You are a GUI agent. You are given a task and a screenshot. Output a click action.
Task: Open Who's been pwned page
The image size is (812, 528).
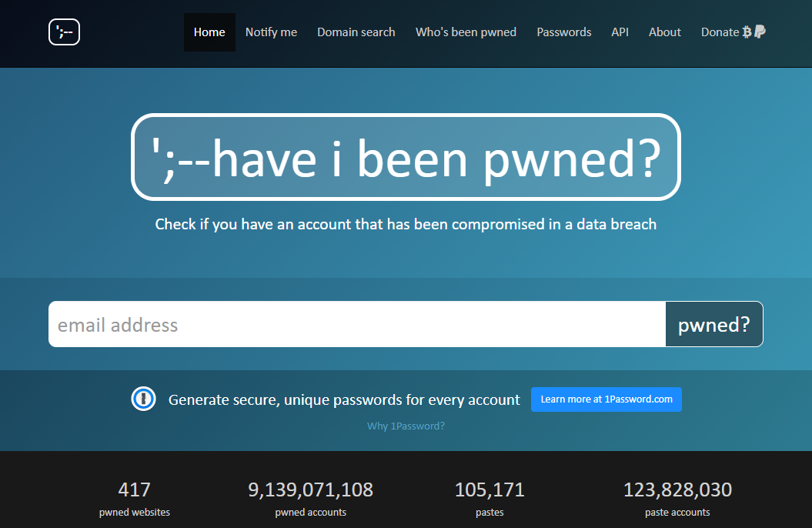tap(466, 32)
